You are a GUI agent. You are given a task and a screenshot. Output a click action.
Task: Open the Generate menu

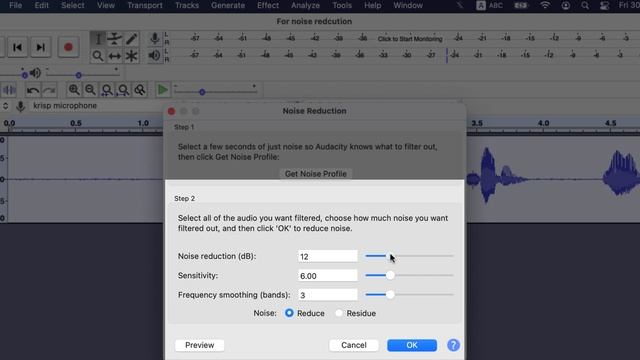[x=228, y=5]
